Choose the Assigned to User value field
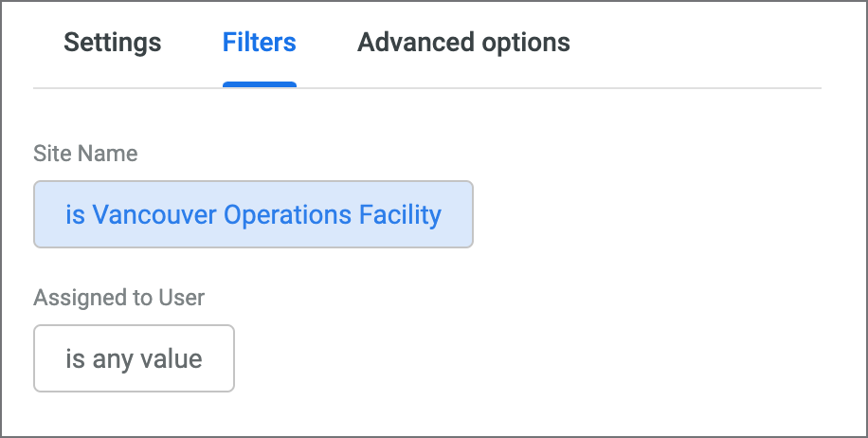The height and width of the screenshot is (438, 868). coord(134,359)
